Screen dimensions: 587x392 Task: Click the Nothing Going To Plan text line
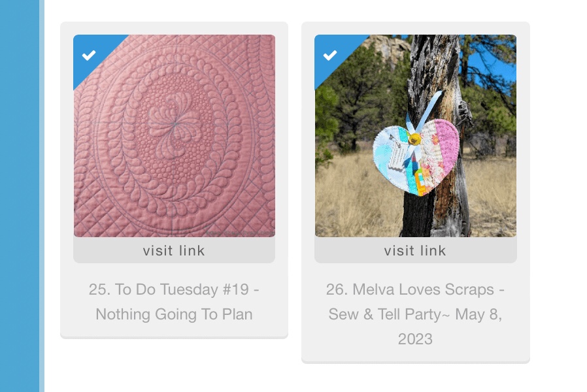[174, 314]
